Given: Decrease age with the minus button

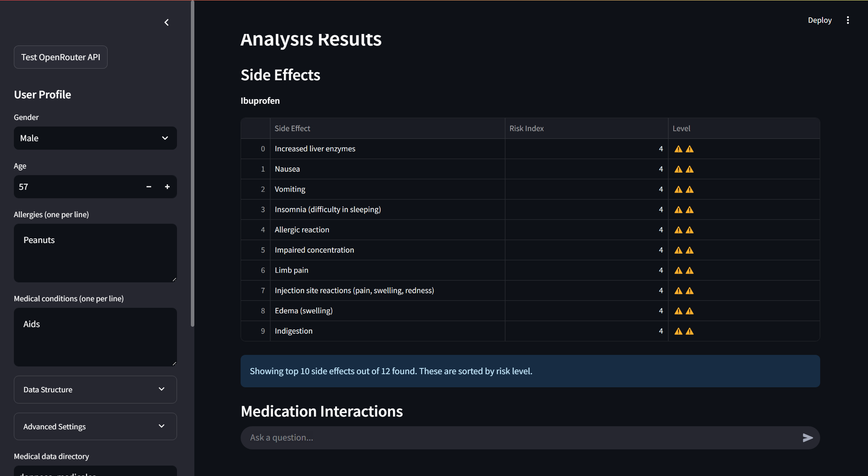Looking at the screenshot, I should (x=149, y=187).
